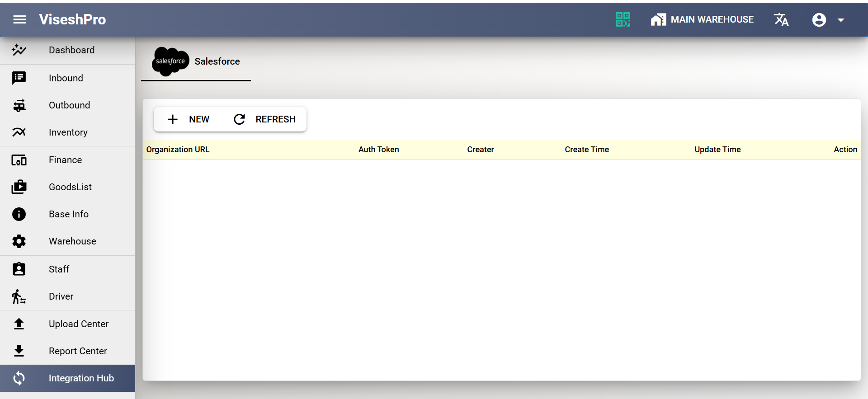Click the user profile avatar icon
868x399 pixels.
tap(819, 20)
